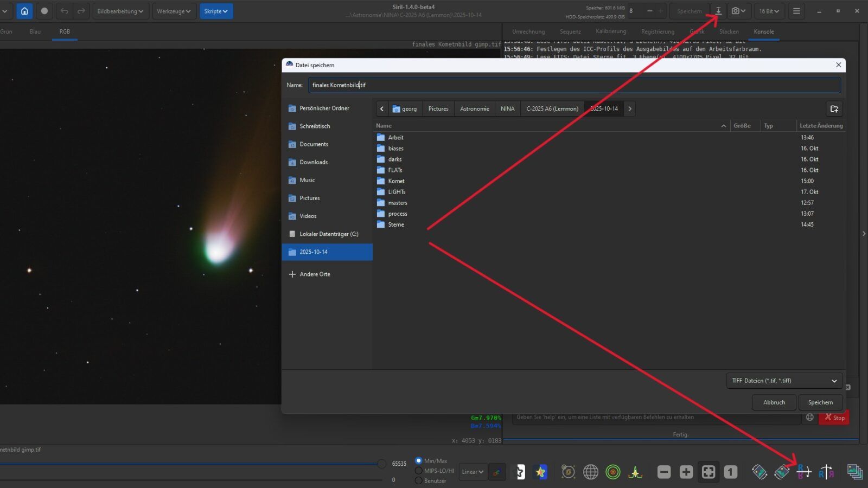Click Abbruch to cancel saving

pos(774,402)
